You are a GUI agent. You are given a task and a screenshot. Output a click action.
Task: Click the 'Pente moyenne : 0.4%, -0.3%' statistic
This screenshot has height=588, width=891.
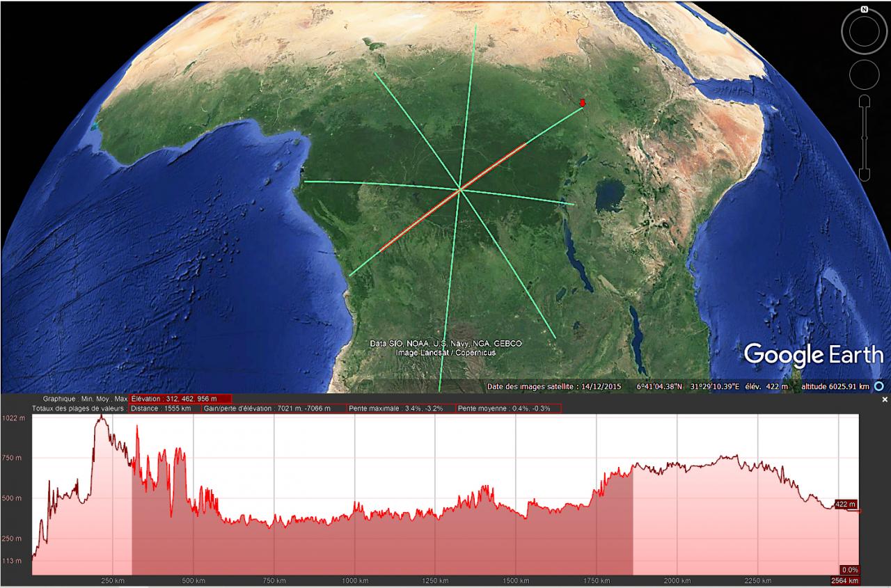pos(508,408)
